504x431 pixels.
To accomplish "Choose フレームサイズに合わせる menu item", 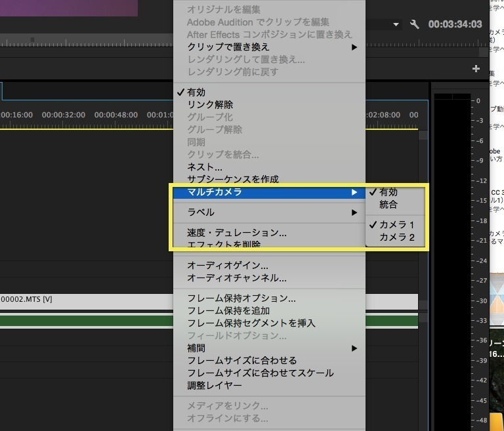I will (x=269, y=360).
